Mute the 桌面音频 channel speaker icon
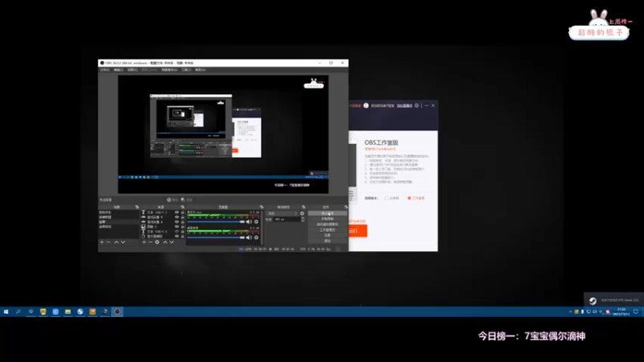Image resolution: width=644 pixels, height=362 pixels. 249,237
